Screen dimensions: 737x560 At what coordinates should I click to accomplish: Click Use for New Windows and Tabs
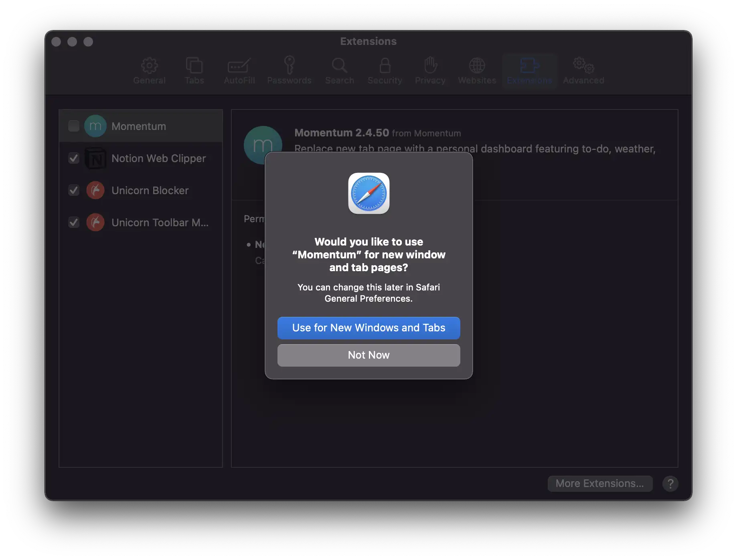(368, 328)
